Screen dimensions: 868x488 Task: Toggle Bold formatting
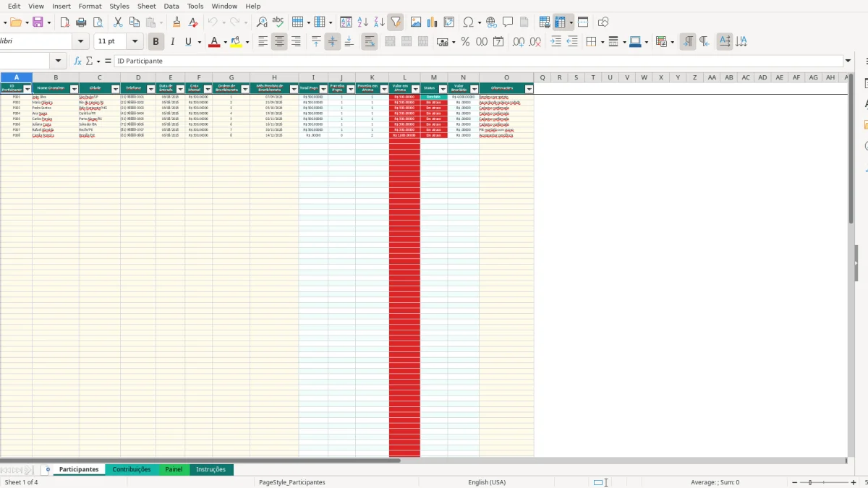[x=156, y=42]
